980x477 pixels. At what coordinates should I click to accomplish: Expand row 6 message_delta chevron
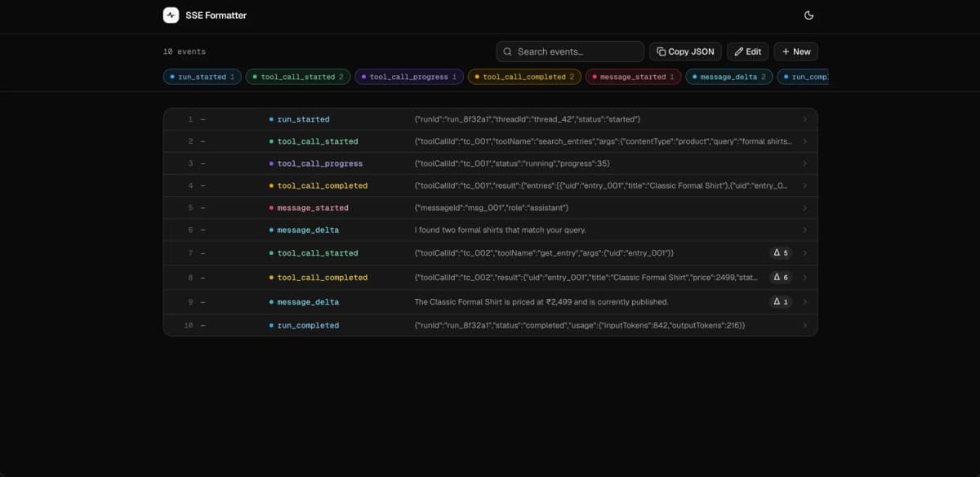(x=804, y=230)
